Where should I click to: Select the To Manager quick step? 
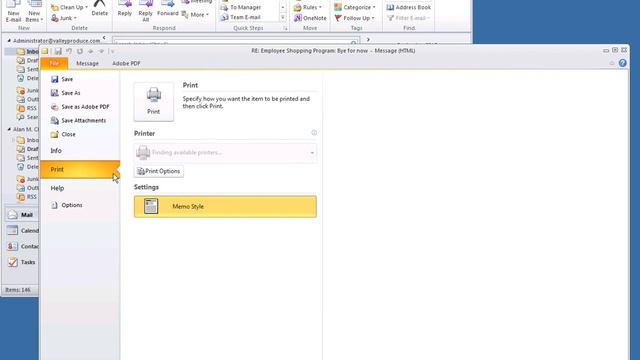tap(241, 7)
